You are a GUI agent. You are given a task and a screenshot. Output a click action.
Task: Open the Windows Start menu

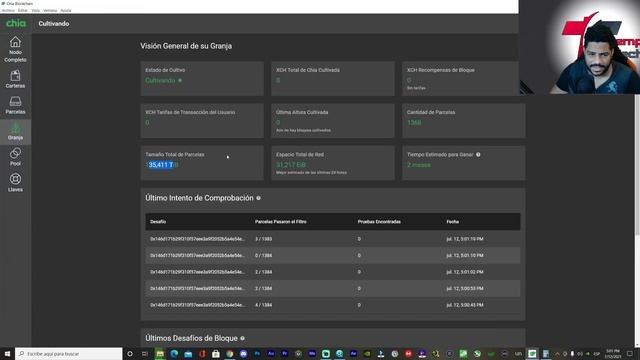click(x=7, y=354)
